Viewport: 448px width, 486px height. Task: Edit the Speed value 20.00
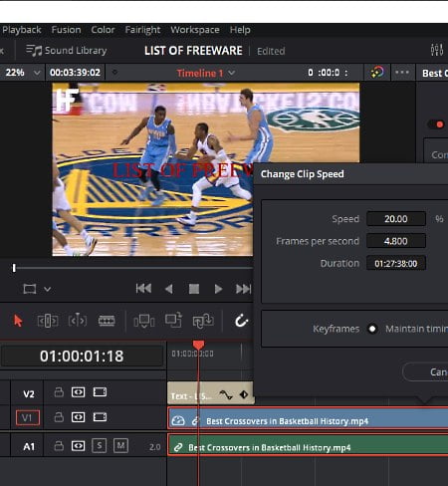point(396,219)
